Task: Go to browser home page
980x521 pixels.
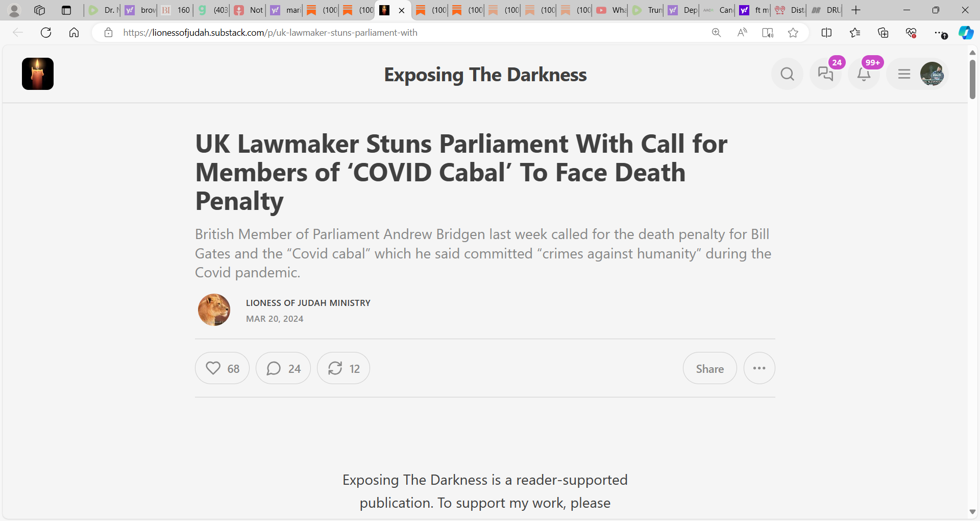Action: tap(74, 33)
